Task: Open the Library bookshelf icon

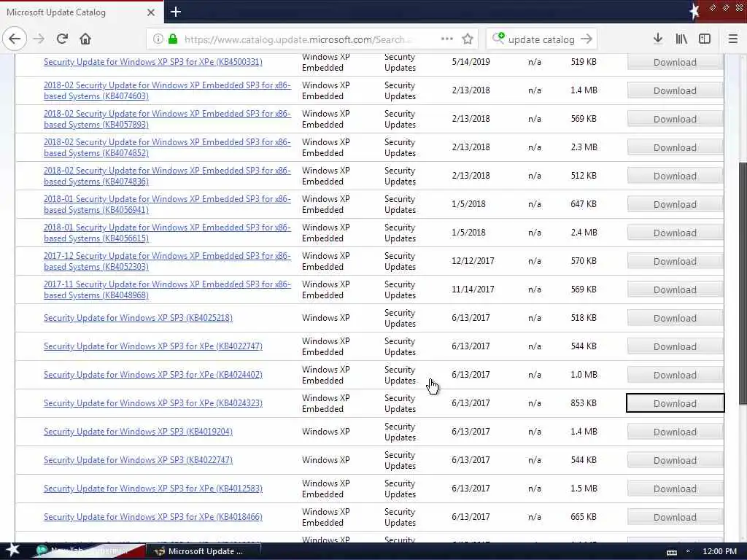Action: pyautogui.click(x=681, y=39)
